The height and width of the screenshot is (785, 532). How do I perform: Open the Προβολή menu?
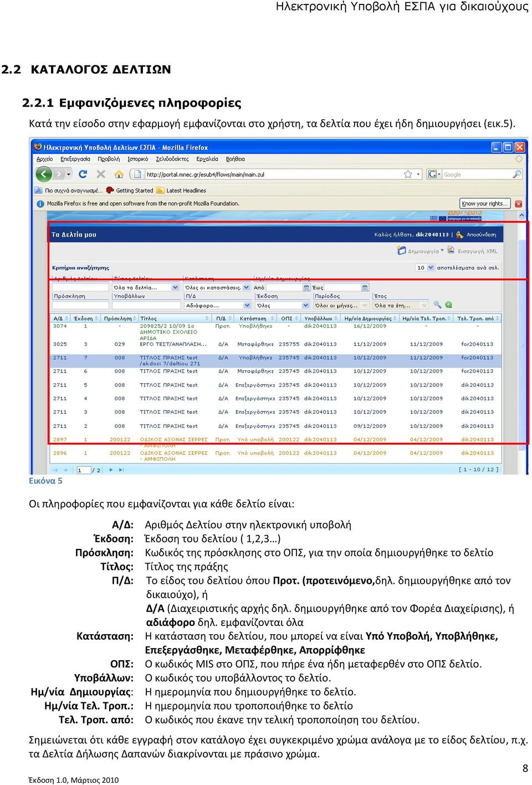[x=109, y=159]
